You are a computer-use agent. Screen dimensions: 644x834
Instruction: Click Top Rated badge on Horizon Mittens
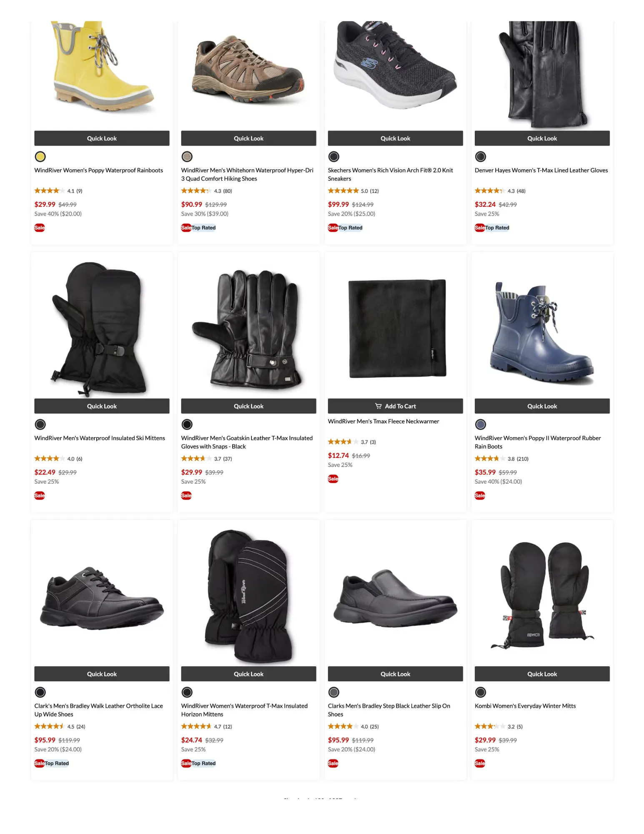(x=203, y=763)
